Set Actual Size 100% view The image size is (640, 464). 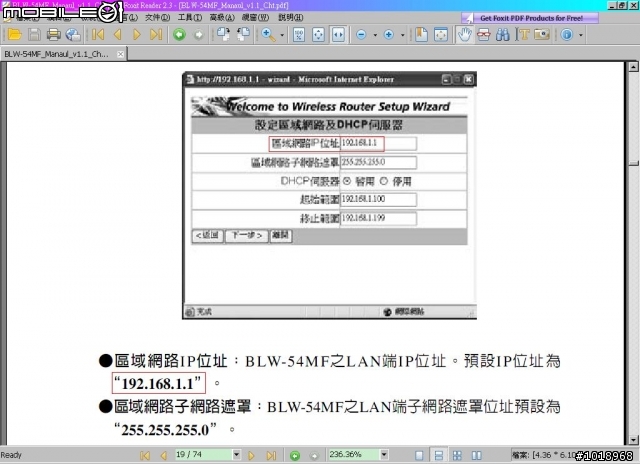[299, 35]
